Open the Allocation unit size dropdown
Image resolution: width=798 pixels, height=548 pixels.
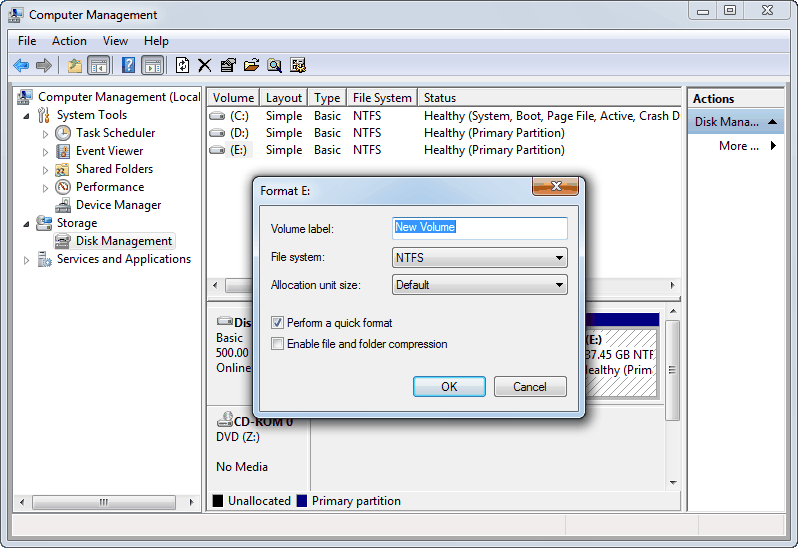[479, 285]
